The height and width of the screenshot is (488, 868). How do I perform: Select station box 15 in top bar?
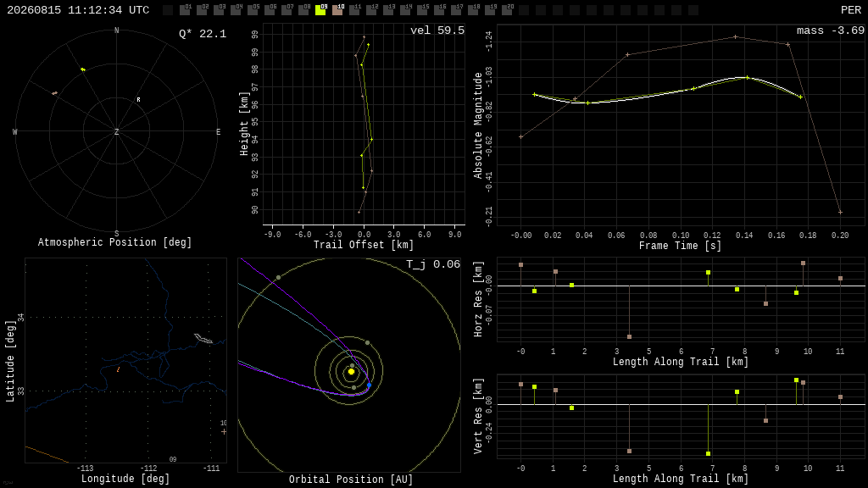[422, 10]
